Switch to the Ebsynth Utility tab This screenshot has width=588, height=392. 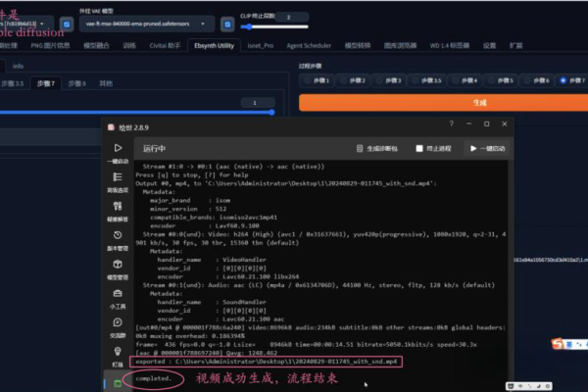pyautogui.click(x=214, y=45)
